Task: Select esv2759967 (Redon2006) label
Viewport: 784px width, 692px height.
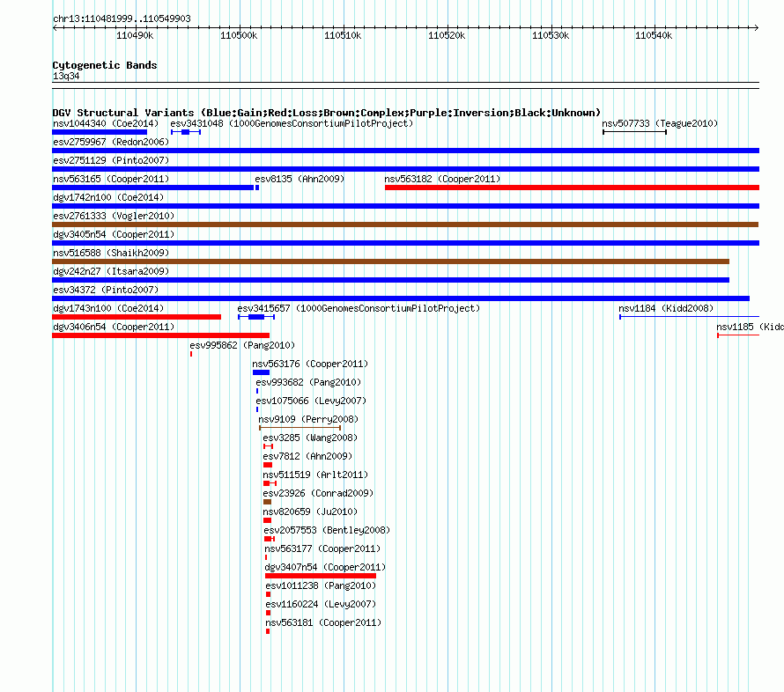Action: [x=111, y=142]
